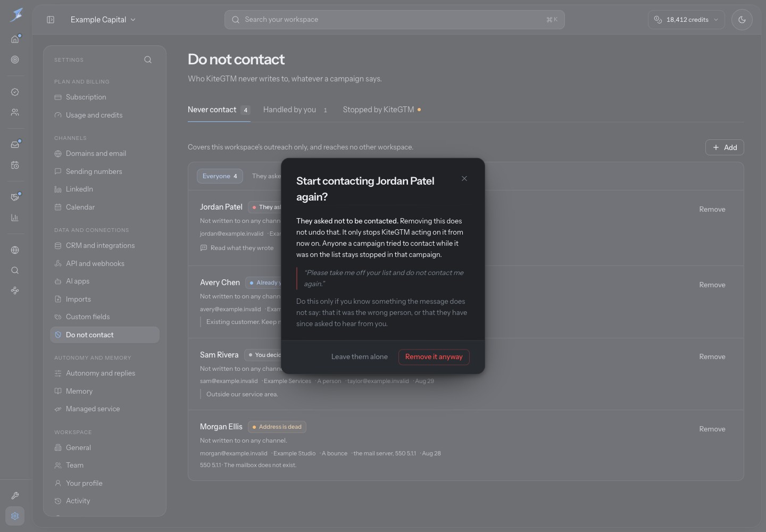Screen dimensions: 766x532
Task: Open Domains and email settings
Action: [x=105, y=154]
